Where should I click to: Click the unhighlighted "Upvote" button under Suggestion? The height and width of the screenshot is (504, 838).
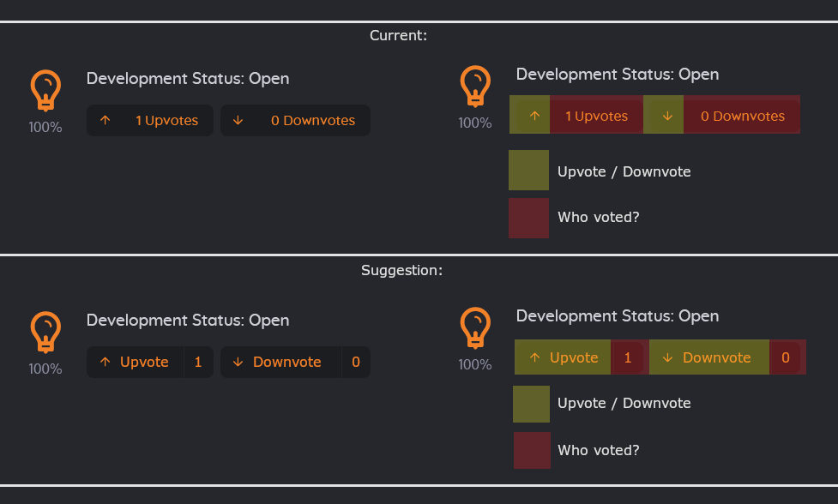pyautogui.click(x=136, y=362)
